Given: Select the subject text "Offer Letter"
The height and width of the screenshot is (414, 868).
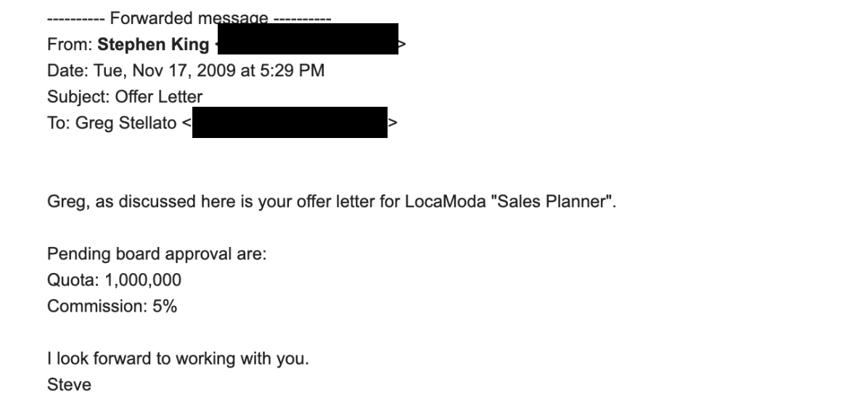Looking at the screenshot, I should click(x=159, y=97).
